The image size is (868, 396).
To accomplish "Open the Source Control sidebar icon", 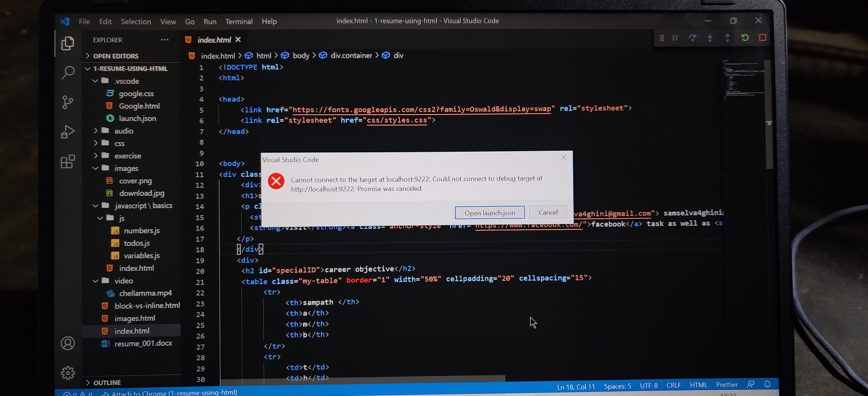I will tap(68, 102).
